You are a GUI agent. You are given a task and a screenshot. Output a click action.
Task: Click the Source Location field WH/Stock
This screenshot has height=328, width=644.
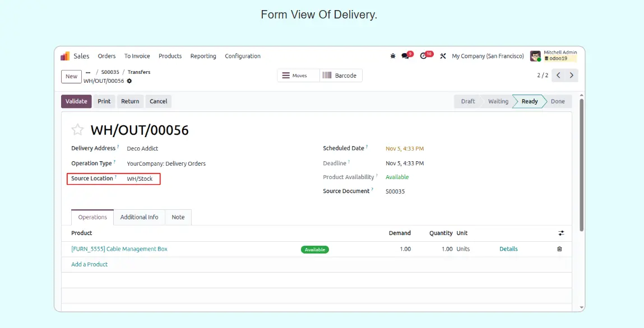pyautogui.click(x=140, y=179)
